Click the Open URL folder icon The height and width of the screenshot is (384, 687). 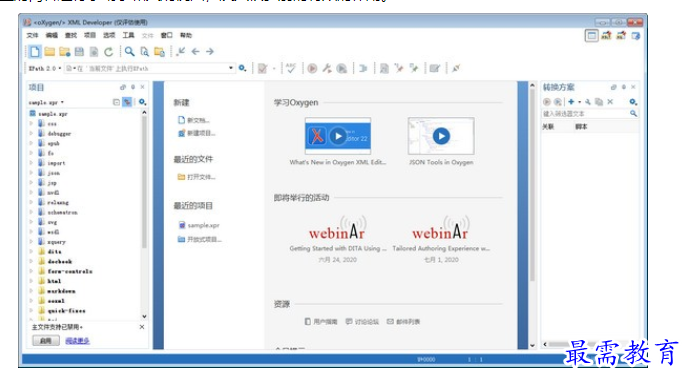click(64, 52)
